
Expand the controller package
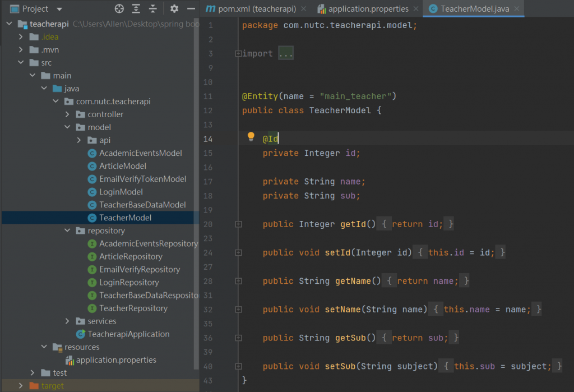pos(67,114)
